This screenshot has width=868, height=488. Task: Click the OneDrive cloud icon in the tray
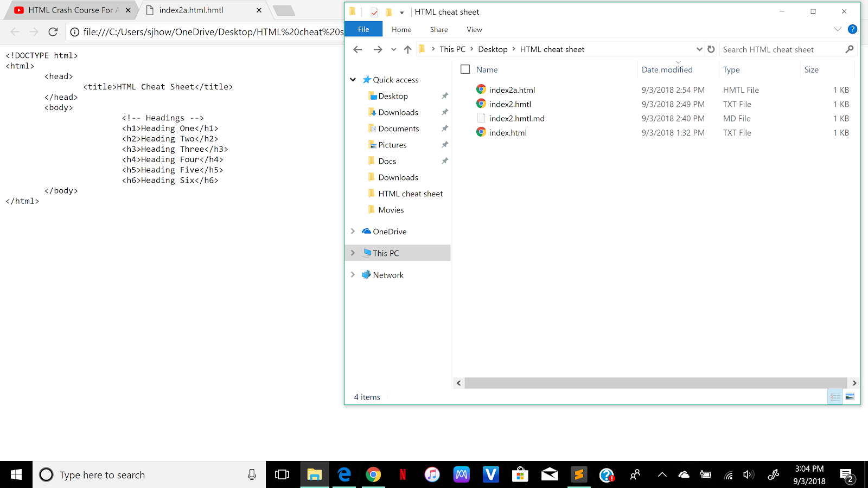684,474
